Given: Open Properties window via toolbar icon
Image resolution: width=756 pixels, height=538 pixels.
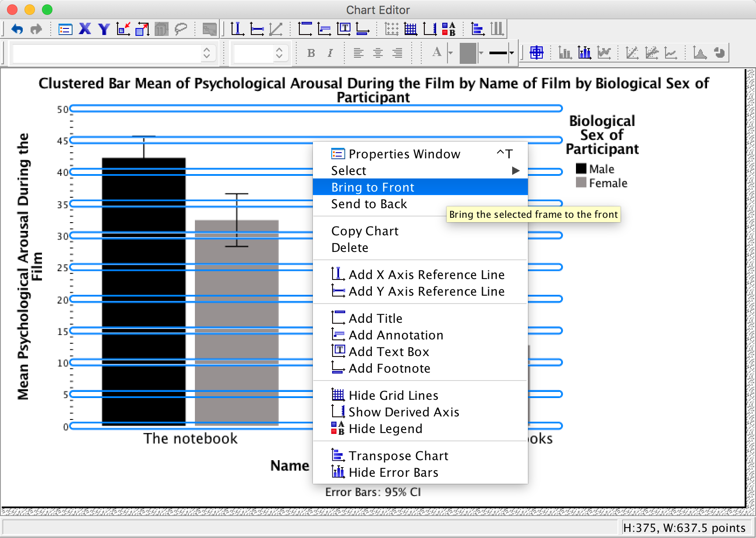Looking at the screenshot, I should pos(65,29).
